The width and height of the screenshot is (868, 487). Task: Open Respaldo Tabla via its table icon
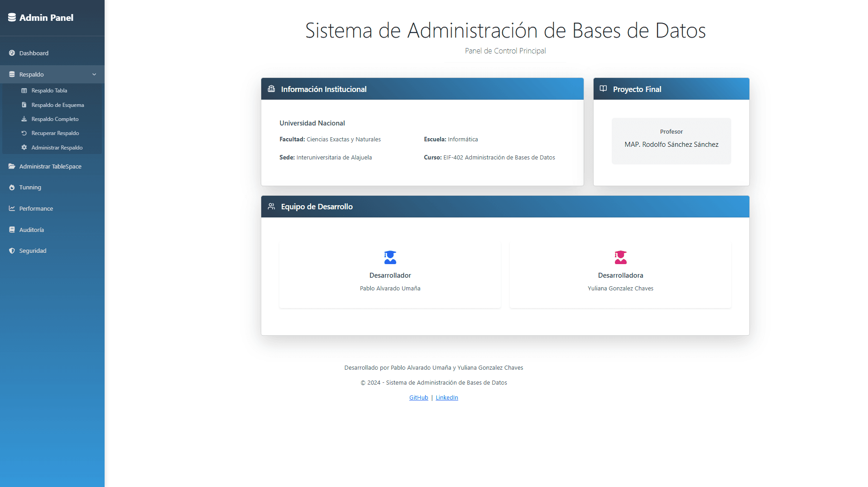(24, 91)
